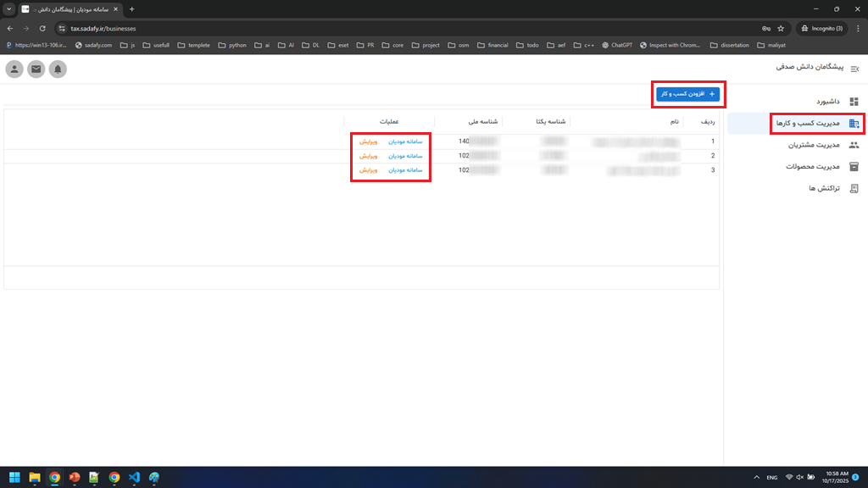
Task: Click the customers management people icon
Action: click(x=854, y=145)
